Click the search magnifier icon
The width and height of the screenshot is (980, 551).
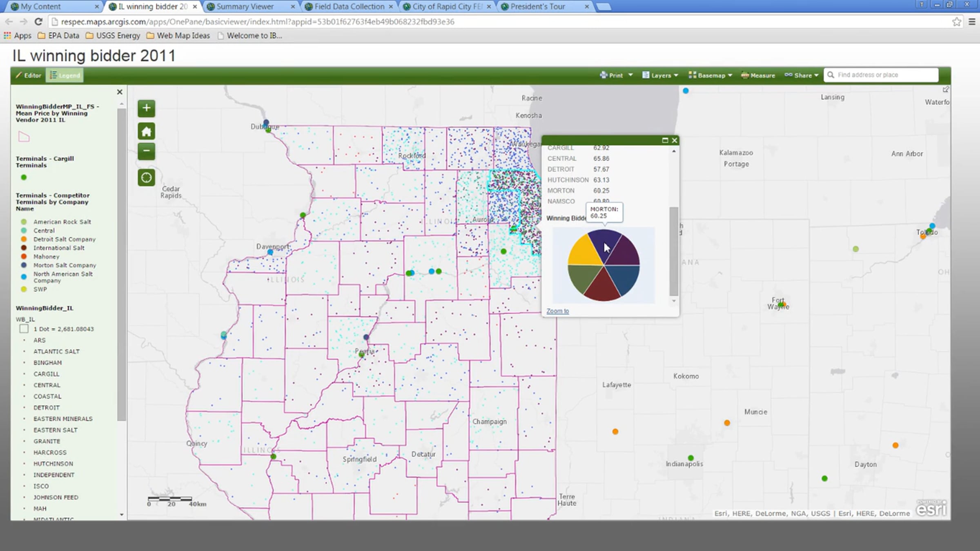click(830, 75)
